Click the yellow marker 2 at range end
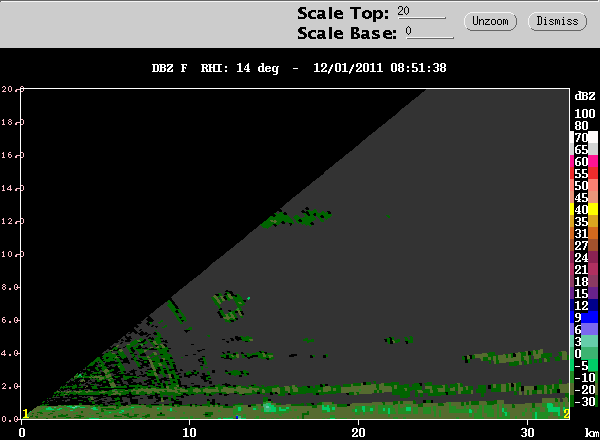The height and width of the screenshot is (440, 600). coord(566,414)
